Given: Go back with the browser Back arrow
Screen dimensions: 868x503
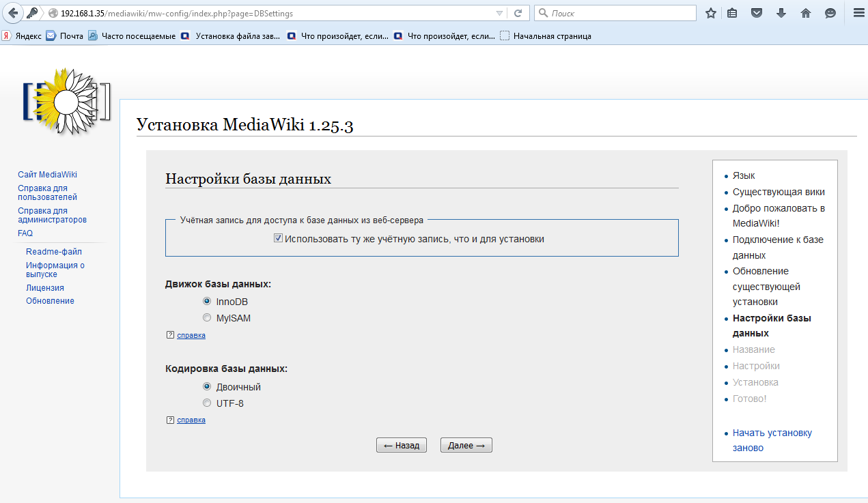Looking at the screenshot, I should [x=12, y=13].
